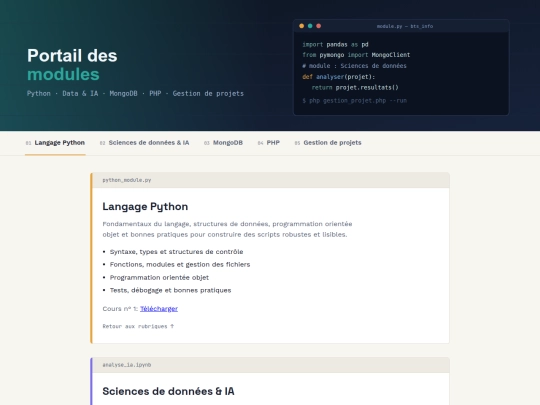
Task: Click the analyse_ia.ipynb file label
Action: coord(127,365)
